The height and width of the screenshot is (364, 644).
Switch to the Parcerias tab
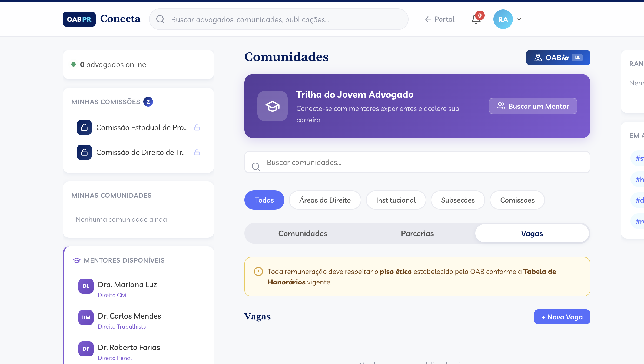pos(417,233)
